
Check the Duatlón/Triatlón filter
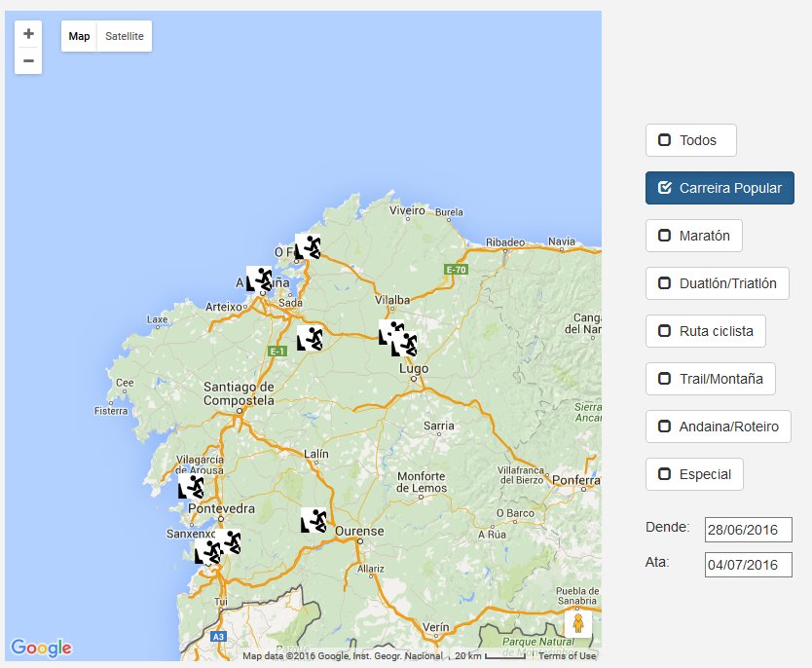tap(718, 283)
